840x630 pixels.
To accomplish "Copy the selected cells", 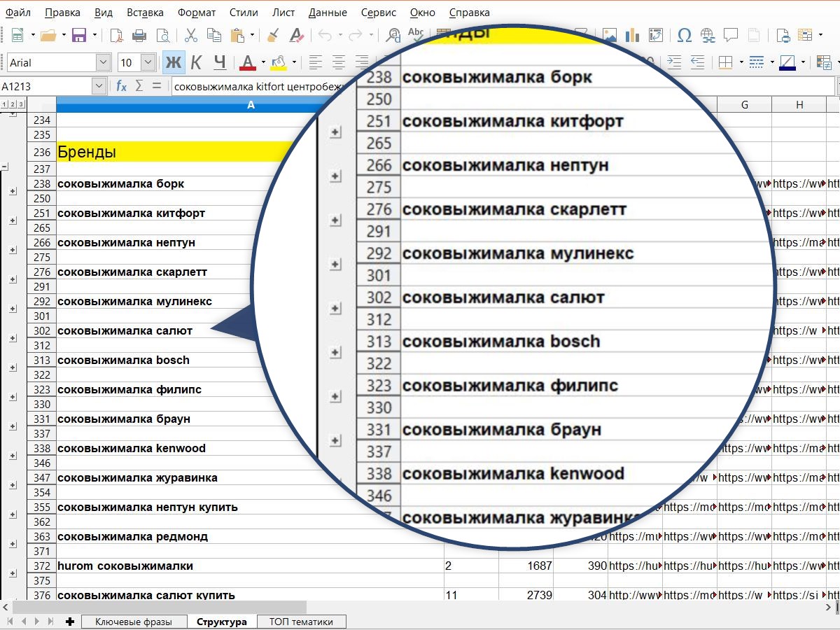I will click(214, 35).
